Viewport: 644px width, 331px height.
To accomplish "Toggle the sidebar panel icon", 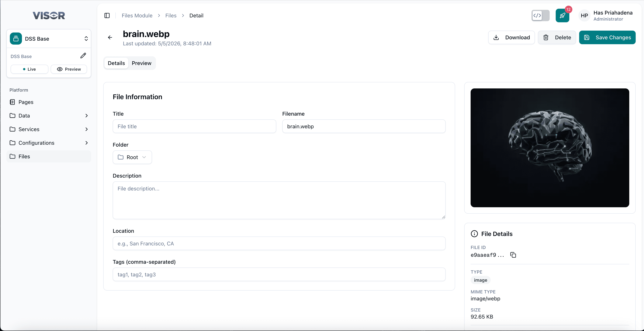I will click(107, 15).
